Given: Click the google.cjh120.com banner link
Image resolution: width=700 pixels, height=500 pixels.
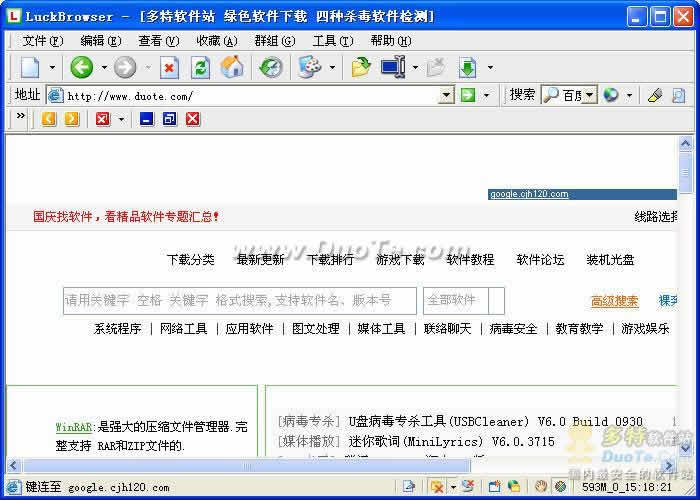Looking at the screenshot, I should [529, 194].
